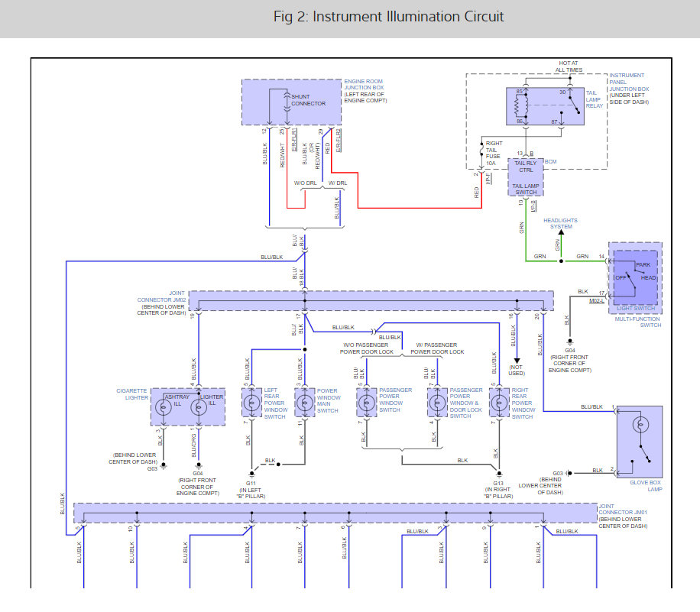The width and height of the screenshot is (700, 612).
Task: Click the Left Rear Power Window Switch bulb
Action: point(251,403)
